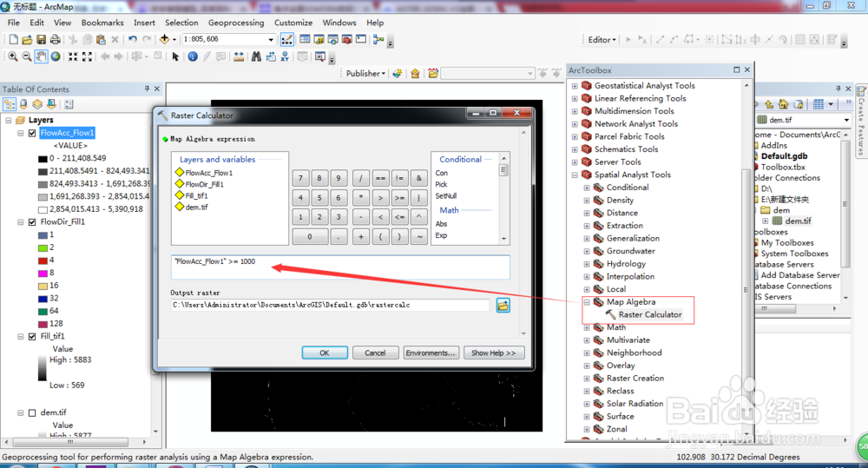Collapse the Layers data frame node
Screen dimensions: 868x468
click(9, 120)
